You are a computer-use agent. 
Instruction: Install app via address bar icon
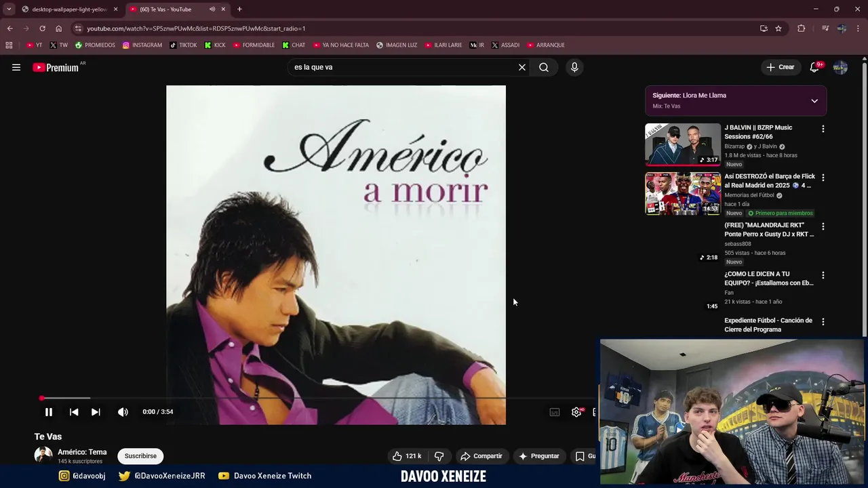tap(764, 28)
